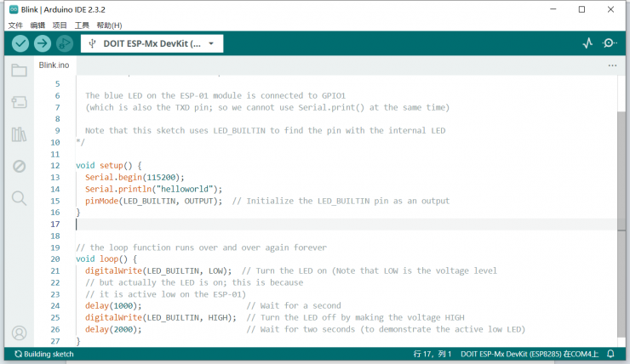Image resolution: width=630 pixels, height=364 pixels.
Task: Expand the DOIT ESP-Mx DevKit board selector
Action: pos(152,43)
